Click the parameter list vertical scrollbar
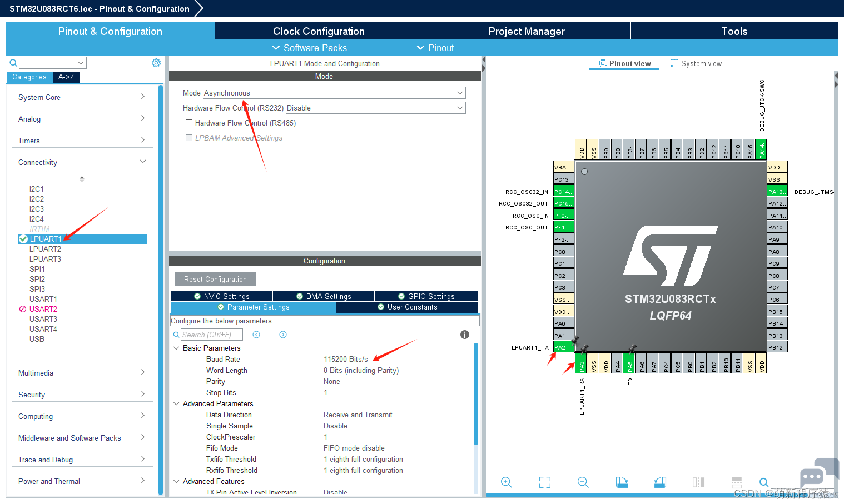 (476, 394)
